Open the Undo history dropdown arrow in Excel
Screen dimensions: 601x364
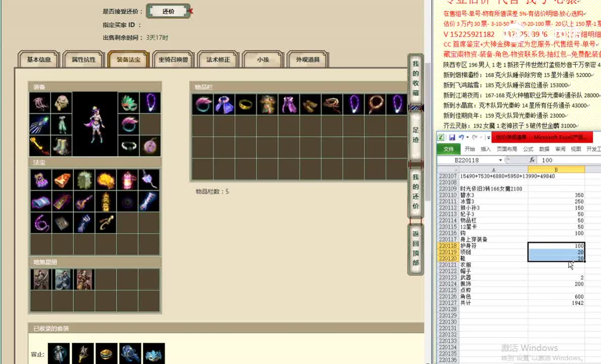point(467,137)
